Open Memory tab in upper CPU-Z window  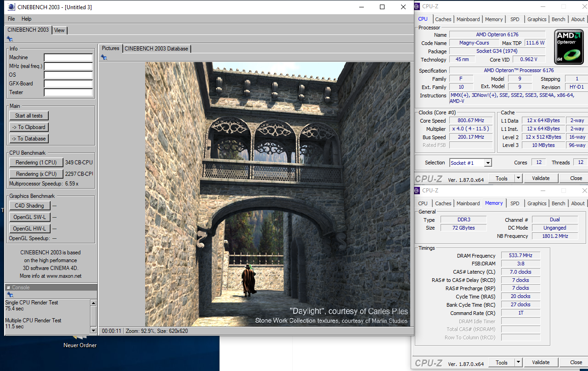coord(494,19)
